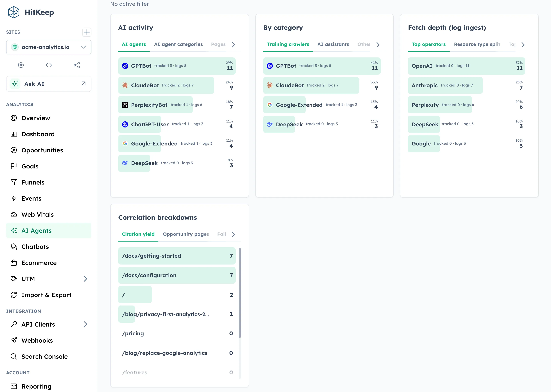Image resolution: width=551 pixels, height=392 pixels.
Task: Click the Search Console magnifier icon
Action: coord(14,357)
